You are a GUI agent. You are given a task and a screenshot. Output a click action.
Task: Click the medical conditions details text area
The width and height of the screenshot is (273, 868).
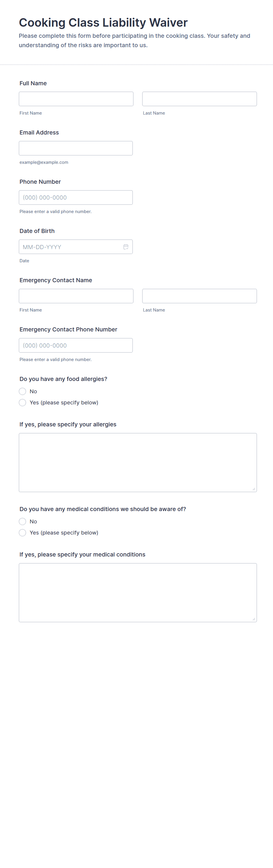[138, 592]
